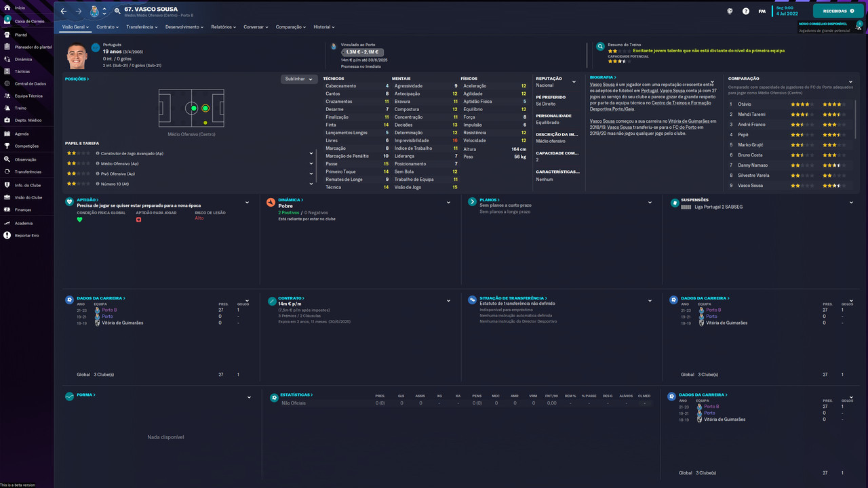Open the Relatórios tab menu
This screenshot has width=868, height=488.
tap(224, 27)
